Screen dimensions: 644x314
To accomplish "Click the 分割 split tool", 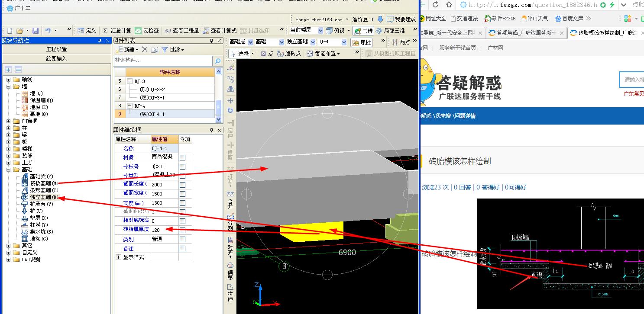I will (x=230, y=222).
